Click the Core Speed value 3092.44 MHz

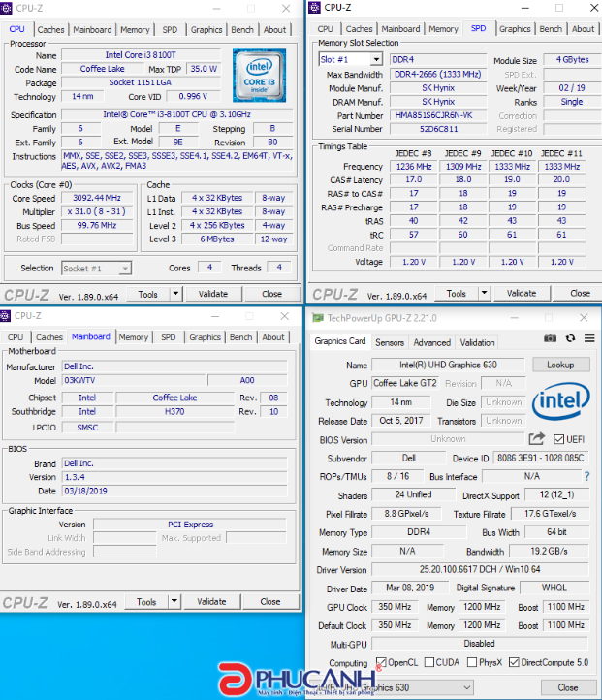point(97,198)
